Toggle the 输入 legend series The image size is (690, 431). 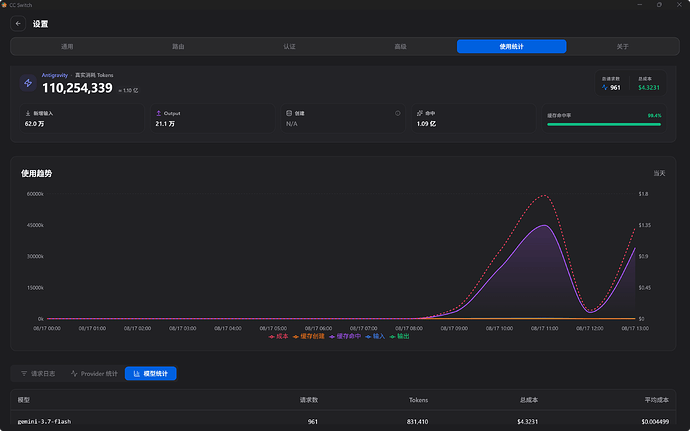point(375,336)
